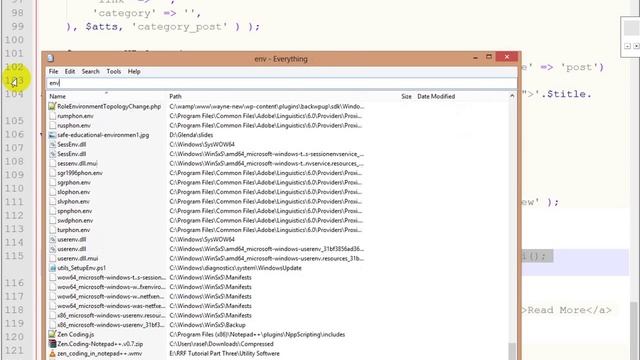640x360 pixels.
Task: Click the scroll-up arrow of the results list
Action: 512,96
